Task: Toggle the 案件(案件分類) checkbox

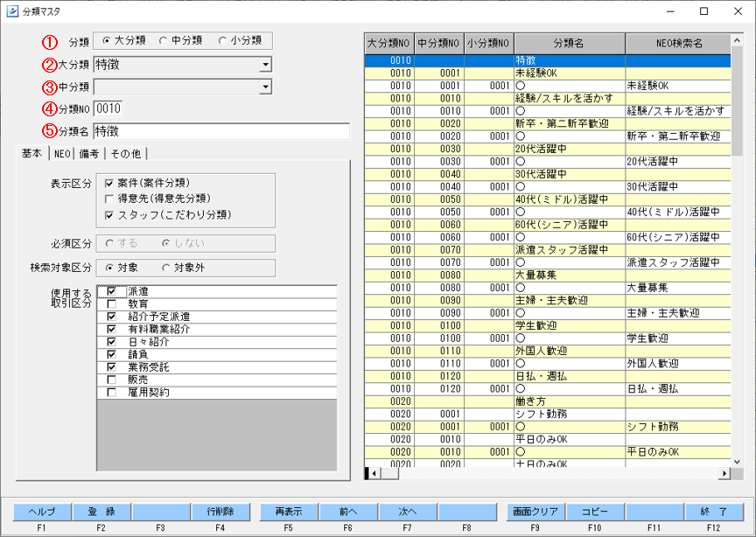Action: [x=109, y=183]
